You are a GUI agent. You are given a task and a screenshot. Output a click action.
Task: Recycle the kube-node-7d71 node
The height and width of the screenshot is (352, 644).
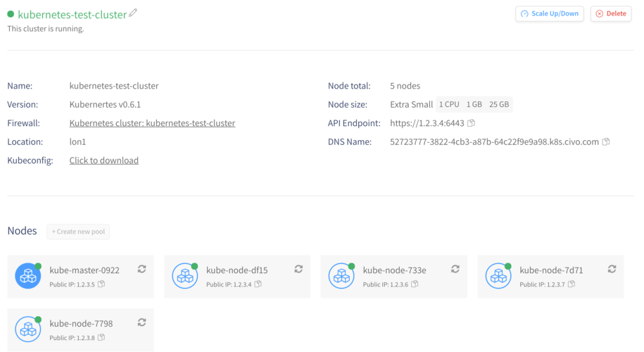click(612, 269)
